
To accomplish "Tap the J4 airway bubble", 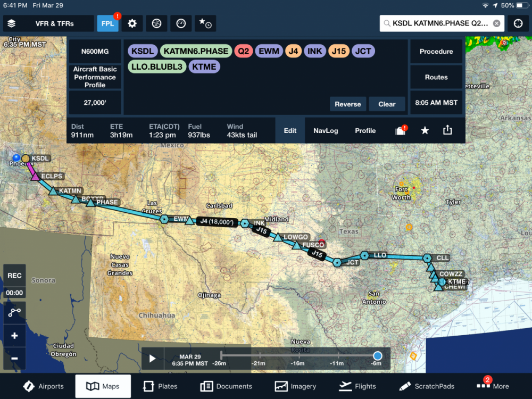I will click(x=293, y=51).
